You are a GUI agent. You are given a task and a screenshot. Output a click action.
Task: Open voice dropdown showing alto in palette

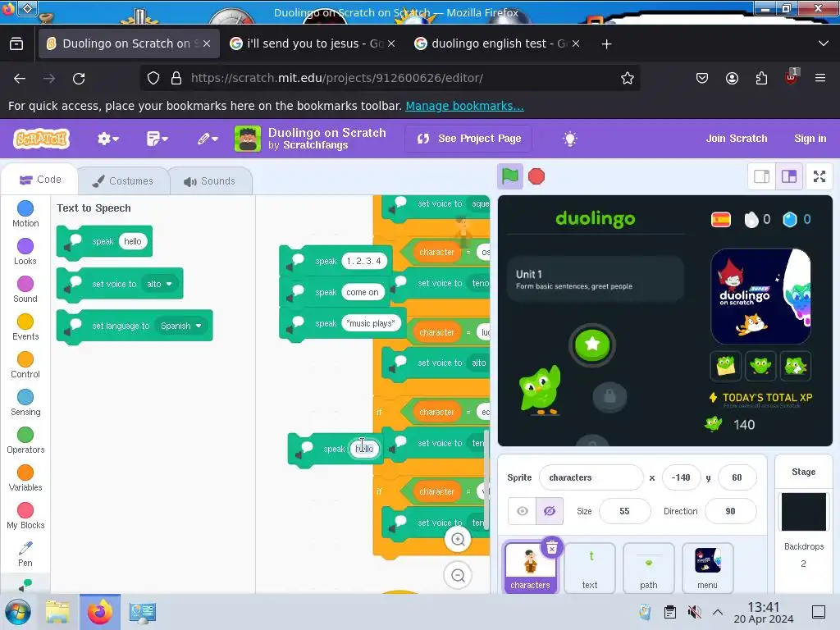pyautogui.click(x=159, y=284)
